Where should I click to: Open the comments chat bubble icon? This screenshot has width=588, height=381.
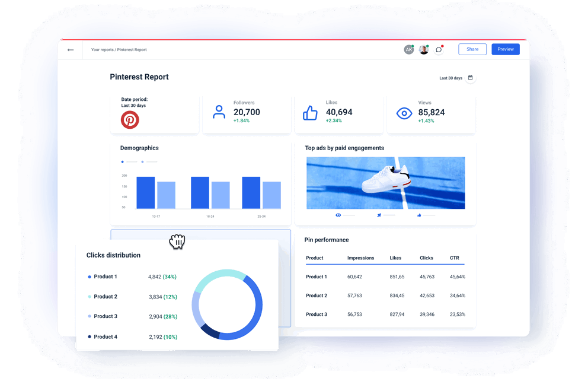click(439, 50)
